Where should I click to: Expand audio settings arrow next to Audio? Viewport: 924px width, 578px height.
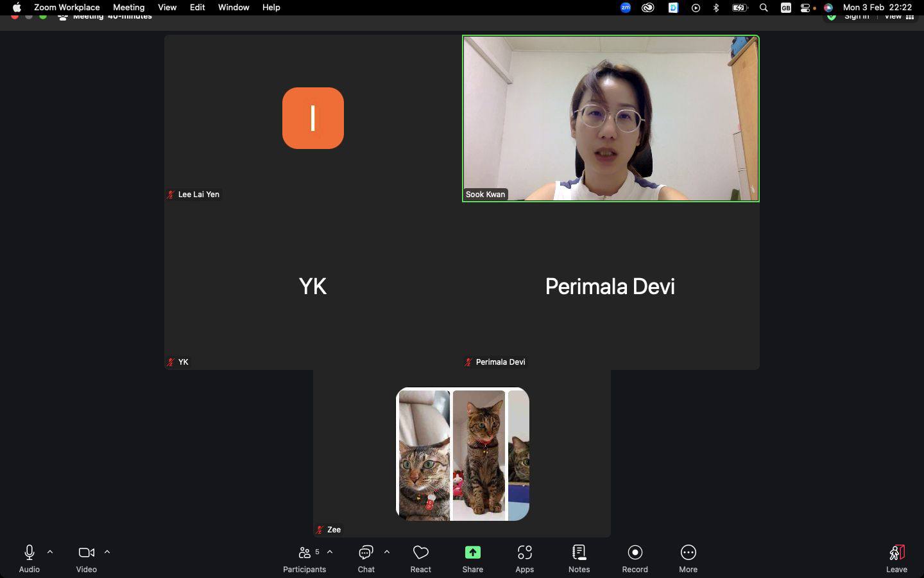[x=50, y=552]
